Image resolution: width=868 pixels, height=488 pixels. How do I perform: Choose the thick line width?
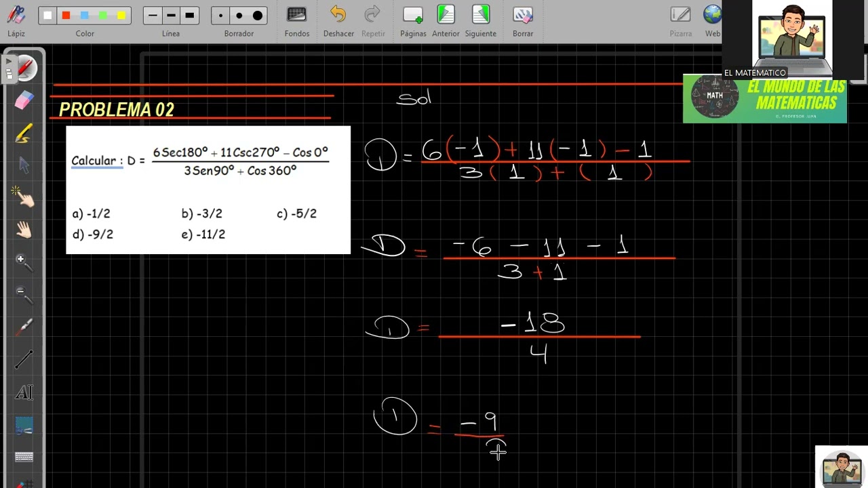(x=189, y=16)
